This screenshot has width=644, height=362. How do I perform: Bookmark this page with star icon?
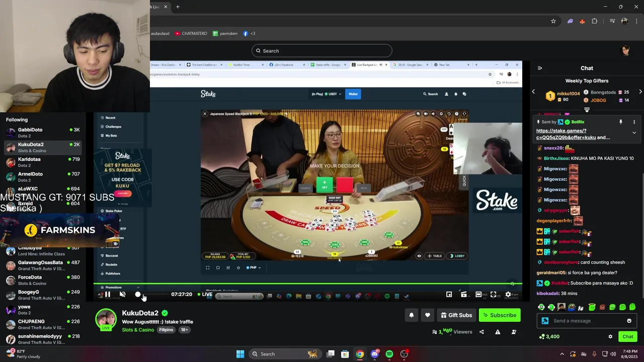coord(553,21)
